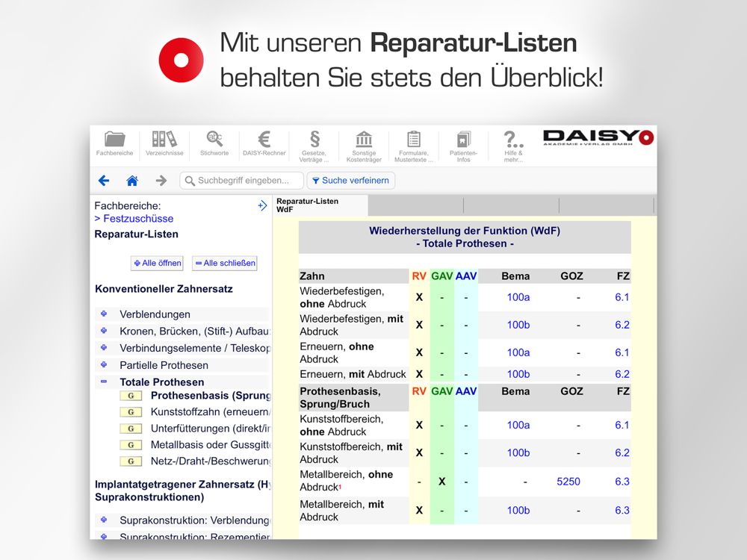
Task: Click the DAISY Akademie logo
Action: [598, 137]
